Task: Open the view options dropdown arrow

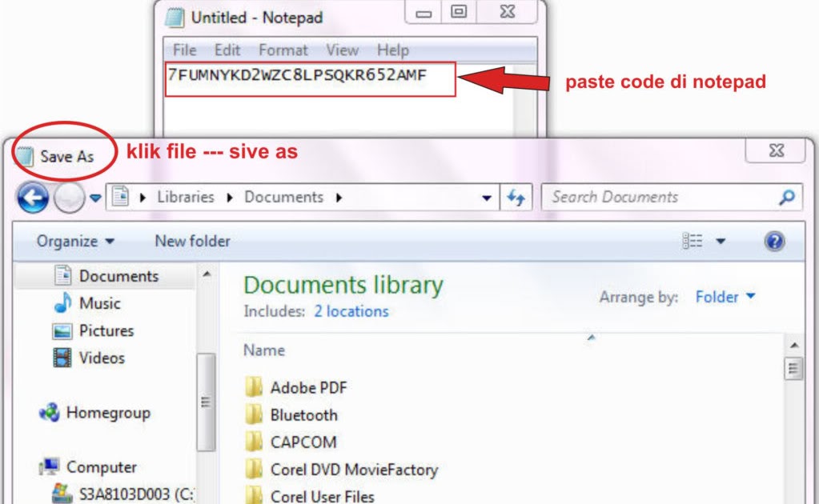Action: 721,241
